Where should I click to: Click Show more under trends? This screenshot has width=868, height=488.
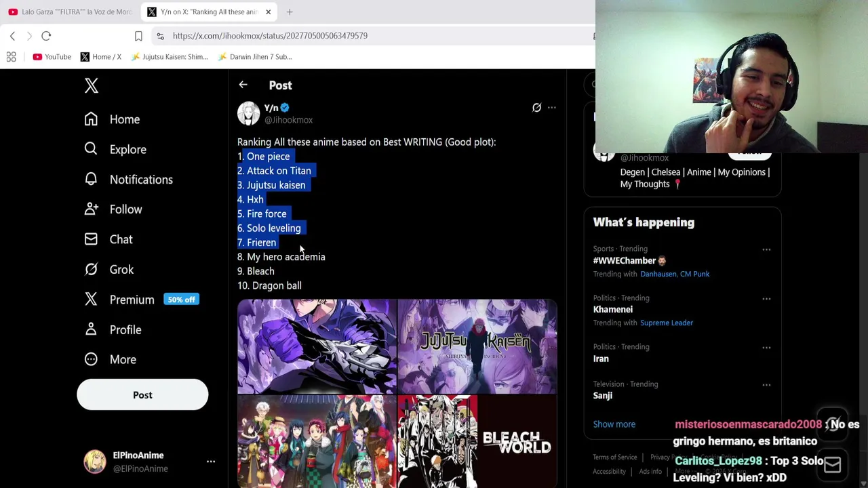[x=614, y=424]
